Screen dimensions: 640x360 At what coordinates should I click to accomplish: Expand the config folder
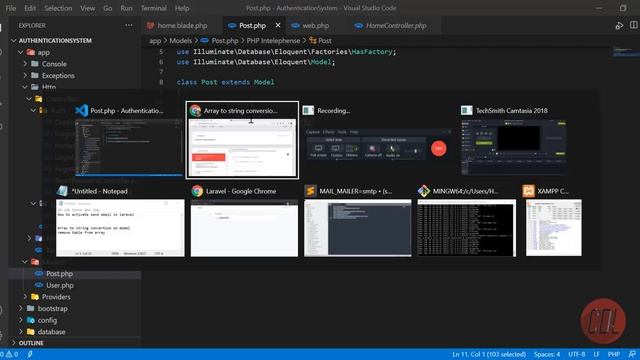20,320
